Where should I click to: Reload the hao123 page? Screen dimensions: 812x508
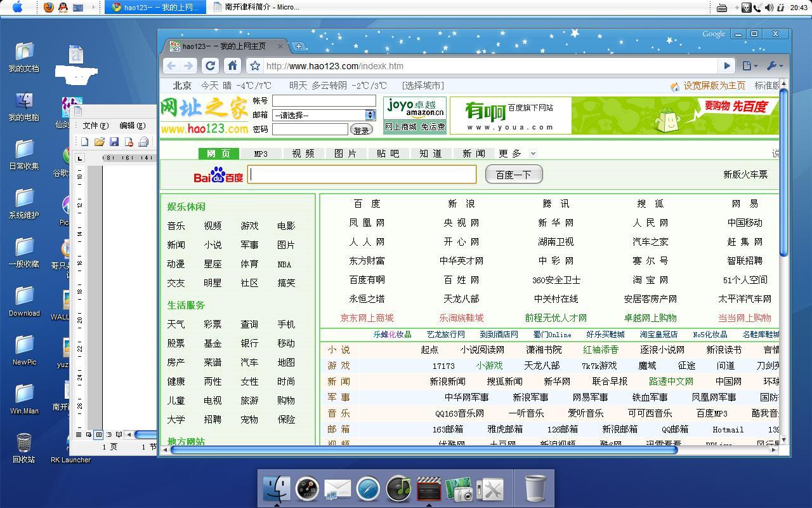pyautogui.click(x=210, y=65)
